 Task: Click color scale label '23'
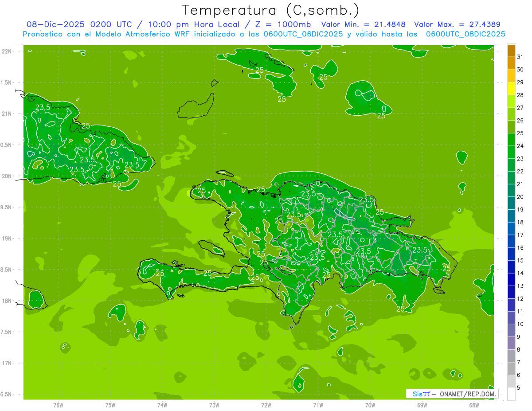coord(520,159)
